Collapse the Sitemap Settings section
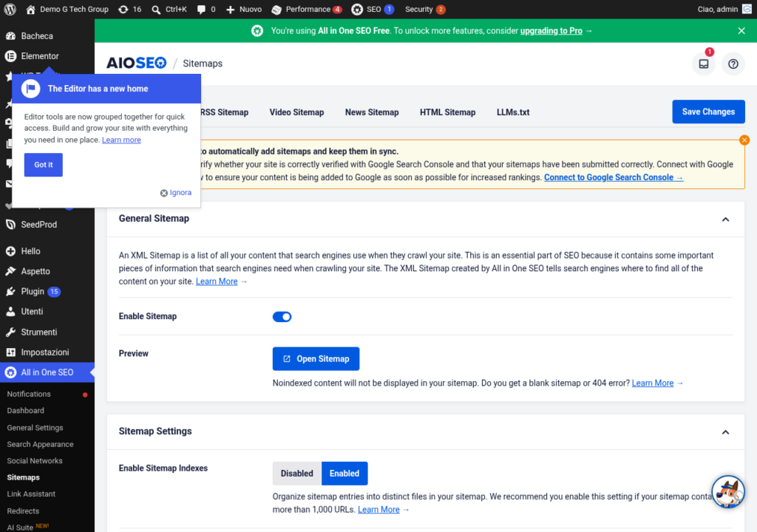The image size is (757, 532). pos(725,432)
